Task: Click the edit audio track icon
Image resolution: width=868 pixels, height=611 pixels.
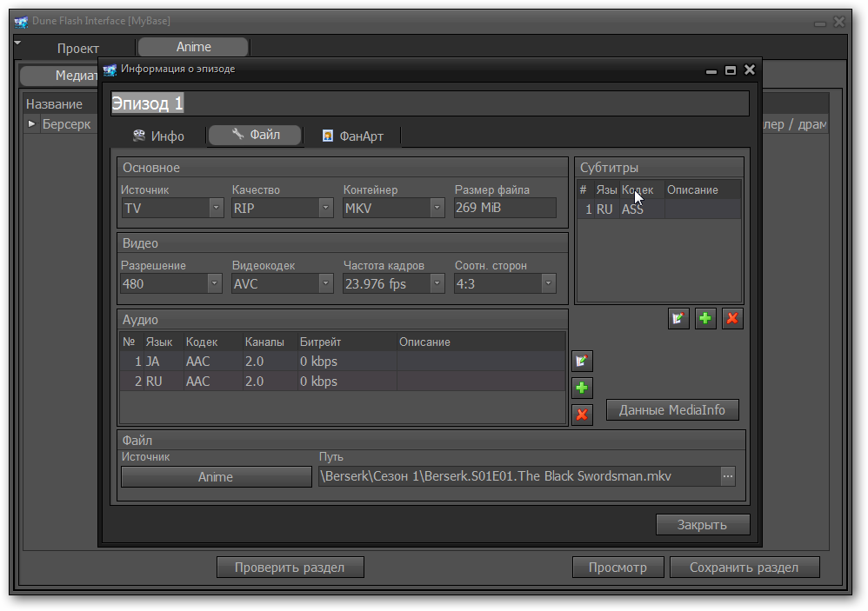Action: (x=582, y=361)
